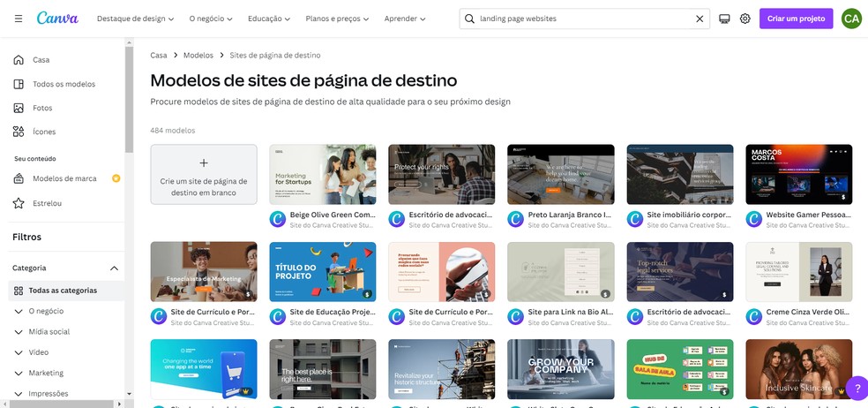The height and width of the screenshot is (408, 868).
Task: Open the purple help question mark button
Action: pyautogui.click(x=857, y=388)
